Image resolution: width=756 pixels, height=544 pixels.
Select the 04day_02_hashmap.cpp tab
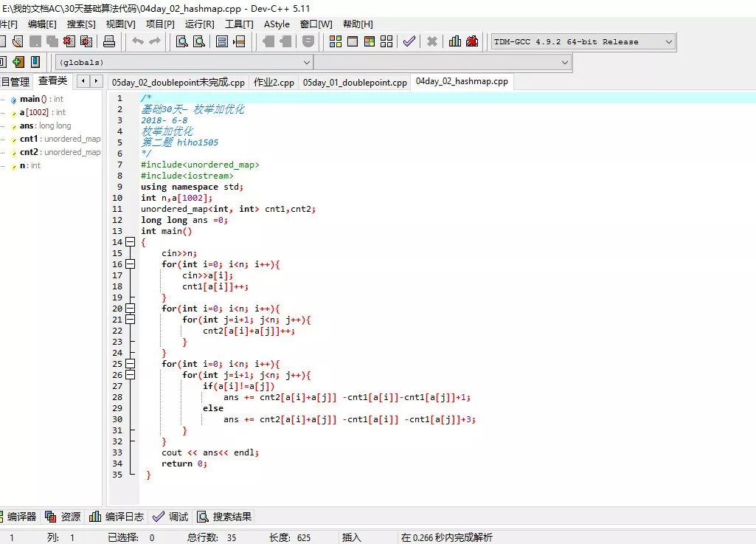point(462,81)
